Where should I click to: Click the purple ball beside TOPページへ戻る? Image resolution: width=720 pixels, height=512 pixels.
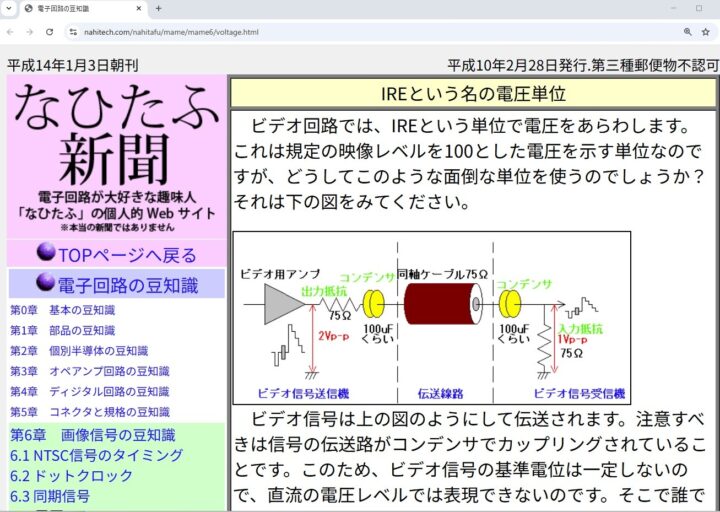(45, 253)
